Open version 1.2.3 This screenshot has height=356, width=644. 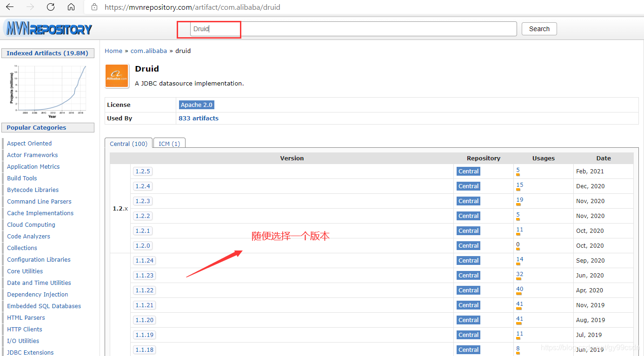(143, 201)
